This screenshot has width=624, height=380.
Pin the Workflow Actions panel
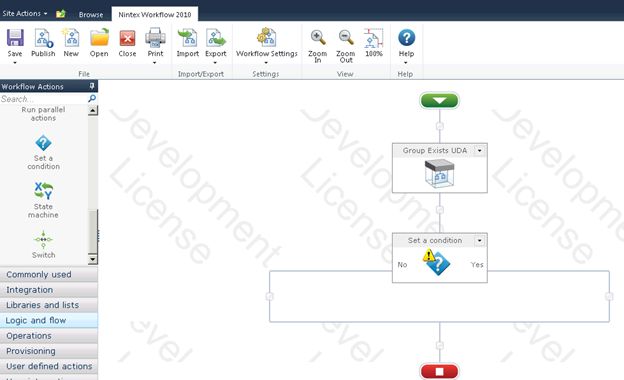point(92,86)
